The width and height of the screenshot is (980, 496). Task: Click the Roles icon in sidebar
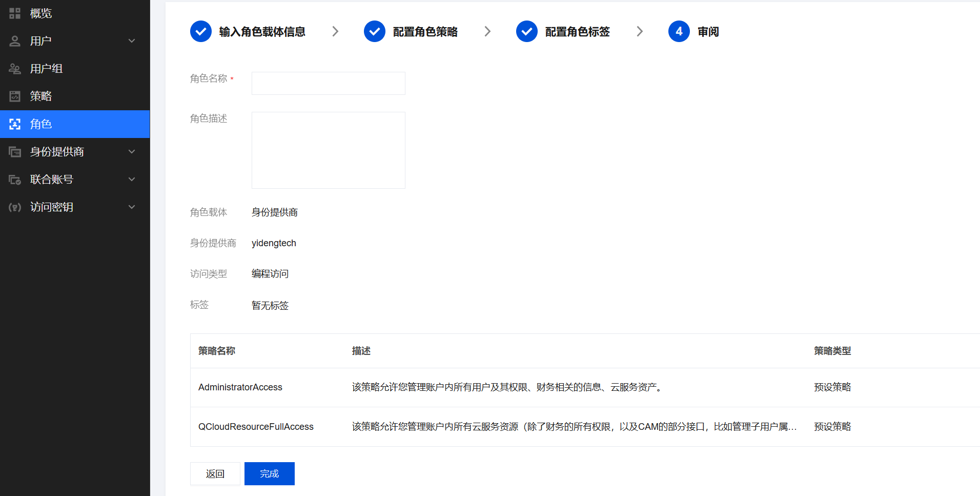pos(15,124)
